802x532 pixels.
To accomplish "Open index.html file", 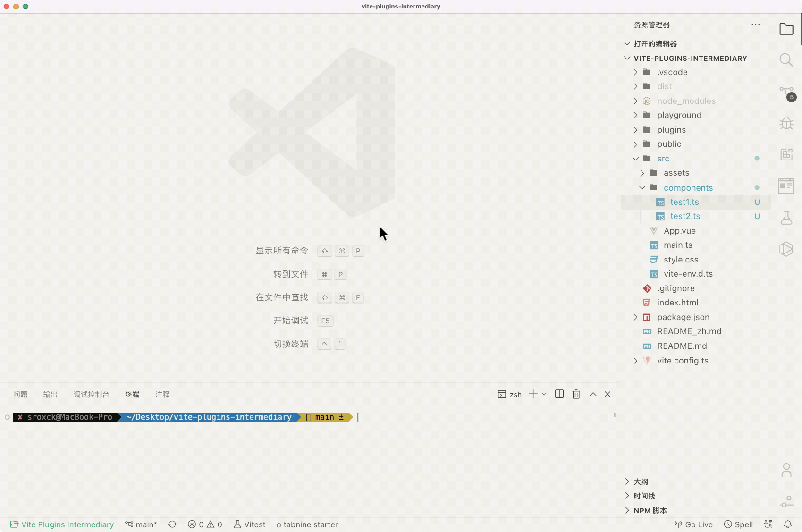I will (x=696, y=303).
